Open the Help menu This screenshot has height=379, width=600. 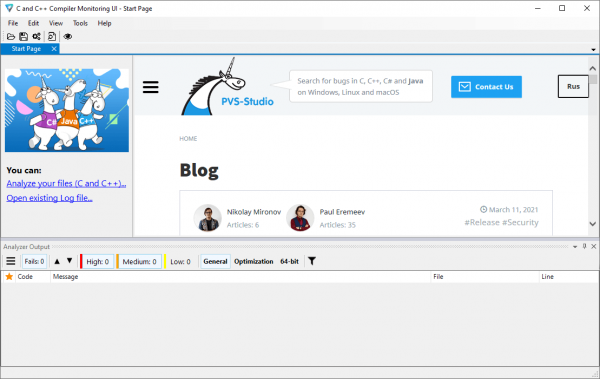(x=104, y=23)
